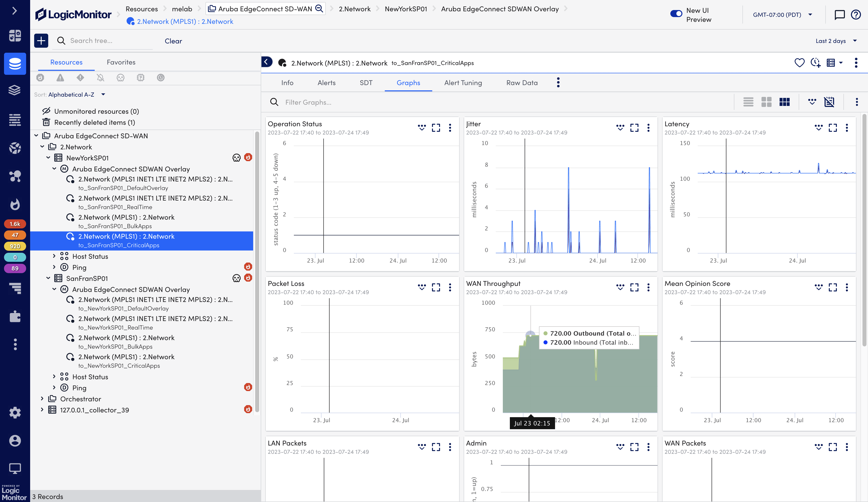Click the plus button to add resource
868x502 pixels.
tap(41, 41)
